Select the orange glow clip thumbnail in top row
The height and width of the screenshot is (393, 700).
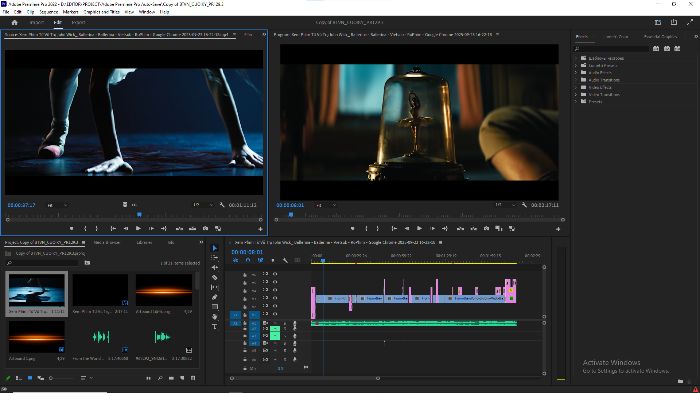tap(164, 291)
